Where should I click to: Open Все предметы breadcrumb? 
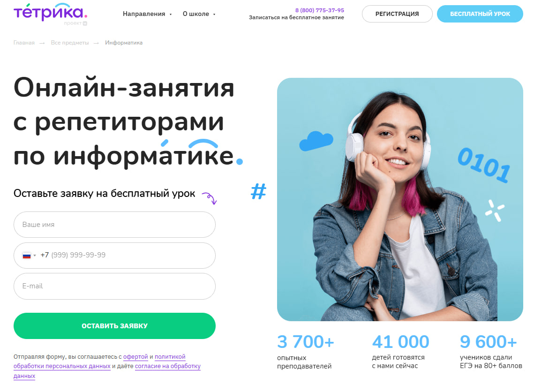pyautogui.click(x=70, y=43)
